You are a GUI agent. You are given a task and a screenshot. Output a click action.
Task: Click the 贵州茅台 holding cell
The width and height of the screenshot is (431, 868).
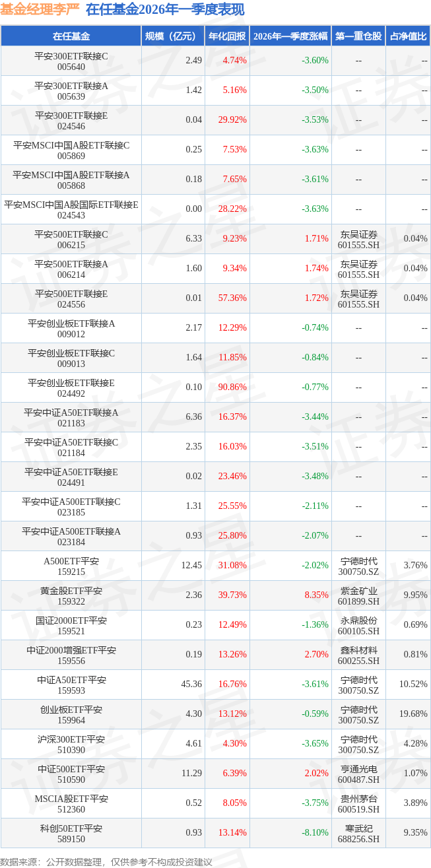[358, 799]
